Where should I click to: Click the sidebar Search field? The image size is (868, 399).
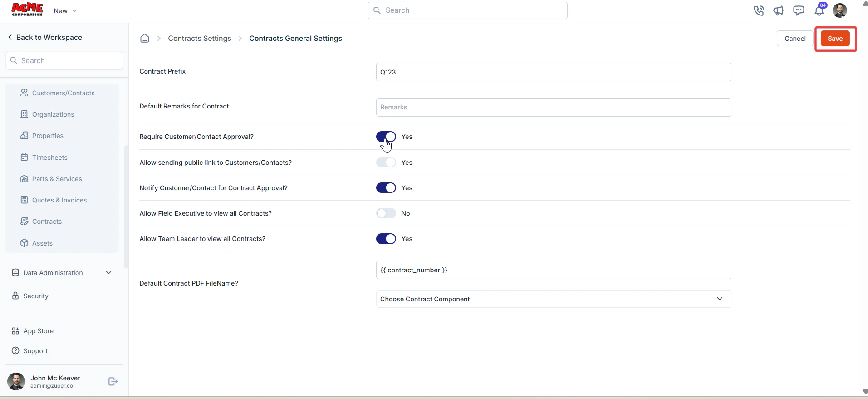tap(64, 60)
